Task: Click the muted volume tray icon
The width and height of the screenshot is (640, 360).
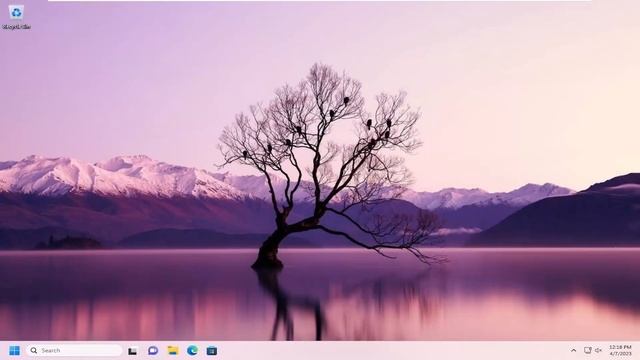Action: [598, 350]
